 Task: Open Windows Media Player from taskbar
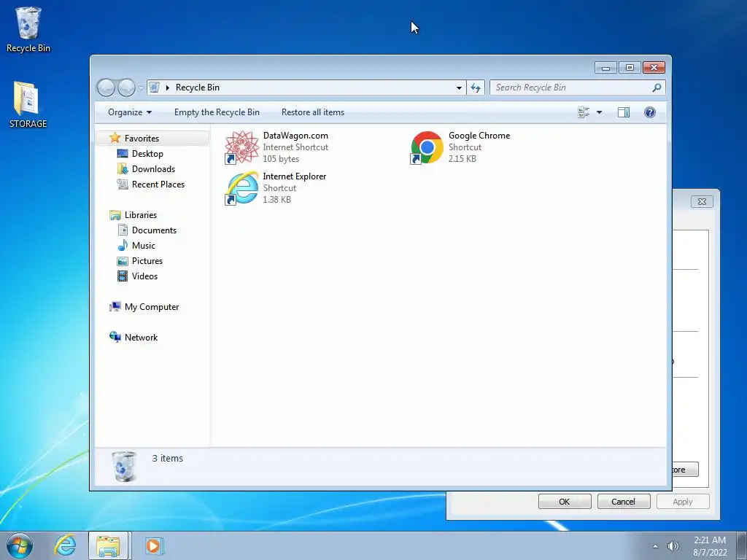[x=153, y=545]
